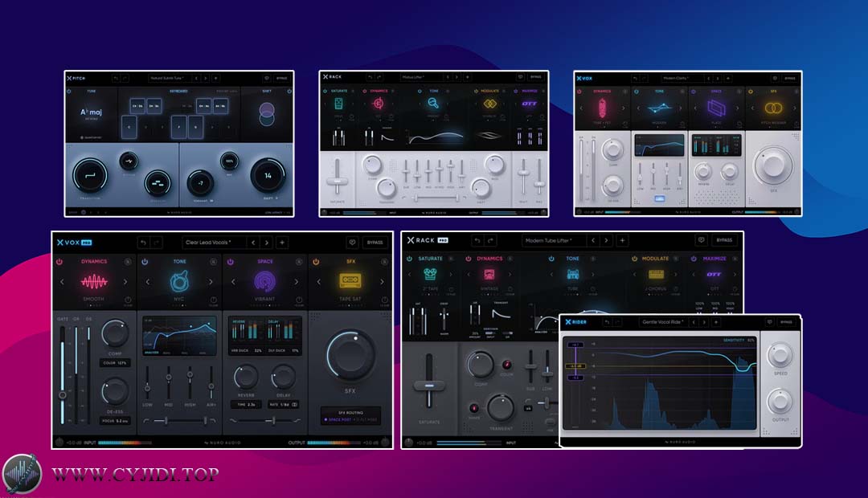The image size is (868, 498).
Task: Open the comment icon in Xrack Pro header
Action: click(701, 240)
